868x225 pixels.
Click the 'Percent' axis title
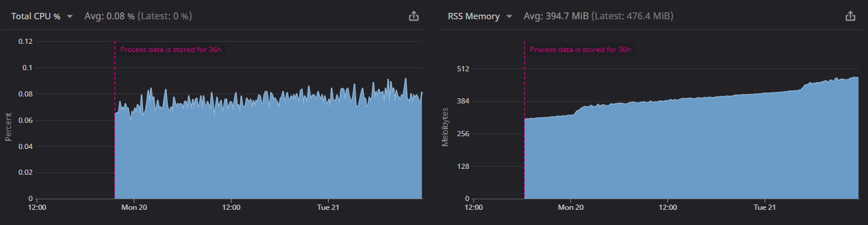click(8, 127)
